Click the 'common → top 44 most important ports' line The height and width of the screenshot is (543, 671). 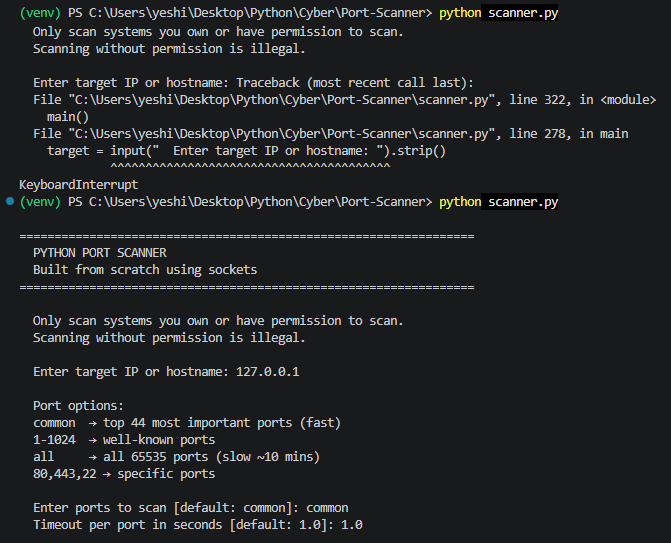(x=187, y=423)
